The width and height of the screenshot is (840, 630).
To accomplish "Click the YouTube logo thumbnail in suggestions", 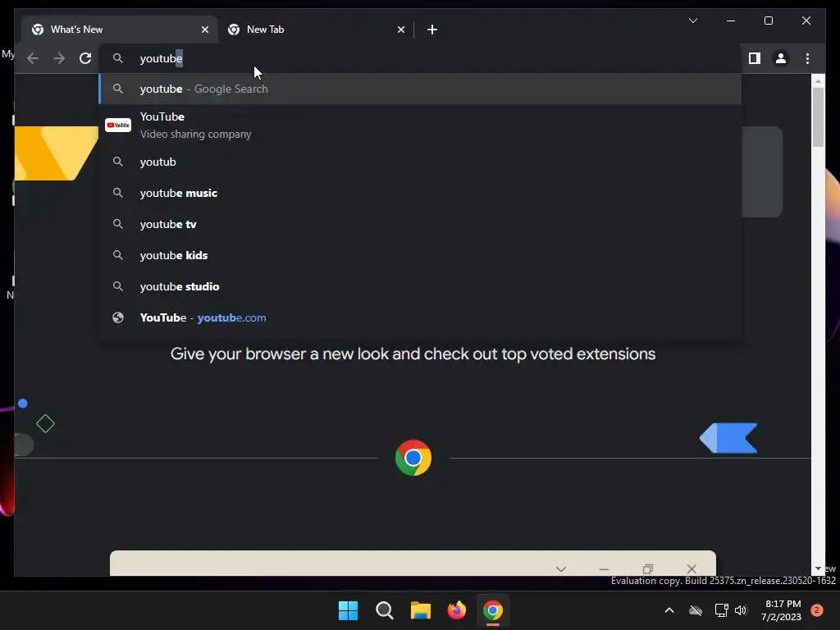I will (x=118, y=125).
